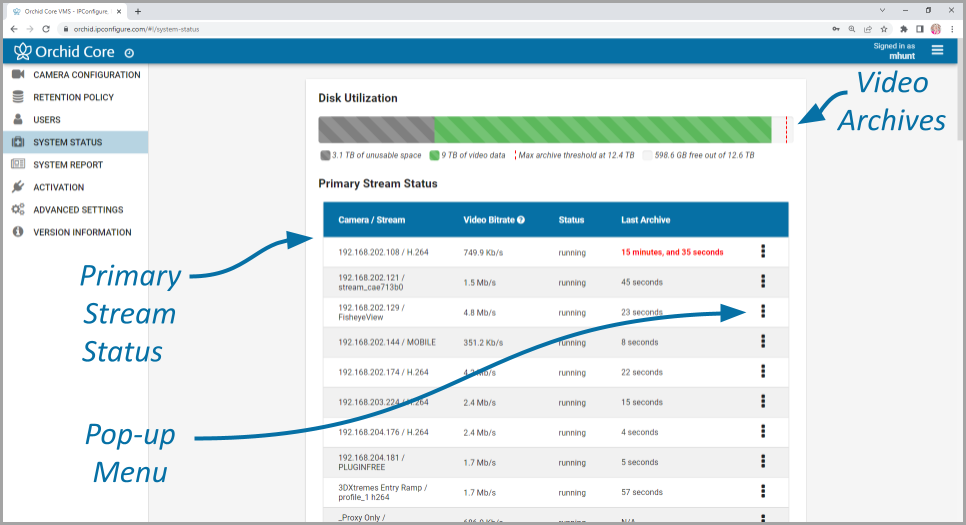
Task: Bookmark this page with the star icon
Action: click(x=884, y=29)
